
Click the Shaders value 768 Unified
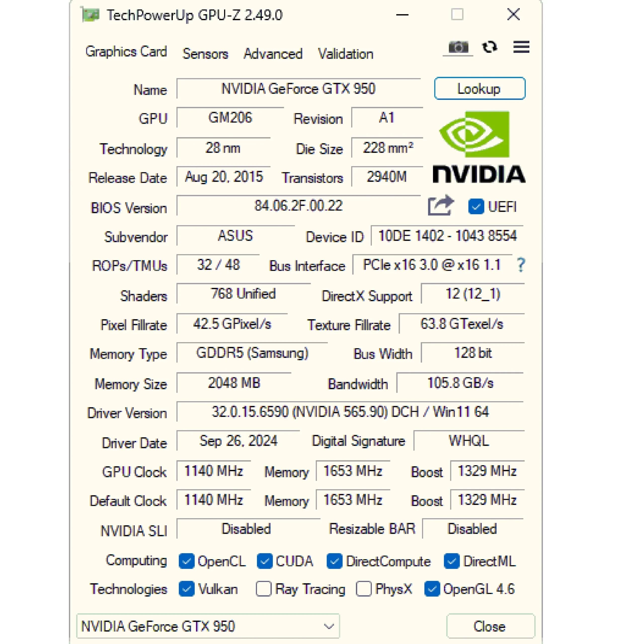point(243,294)
